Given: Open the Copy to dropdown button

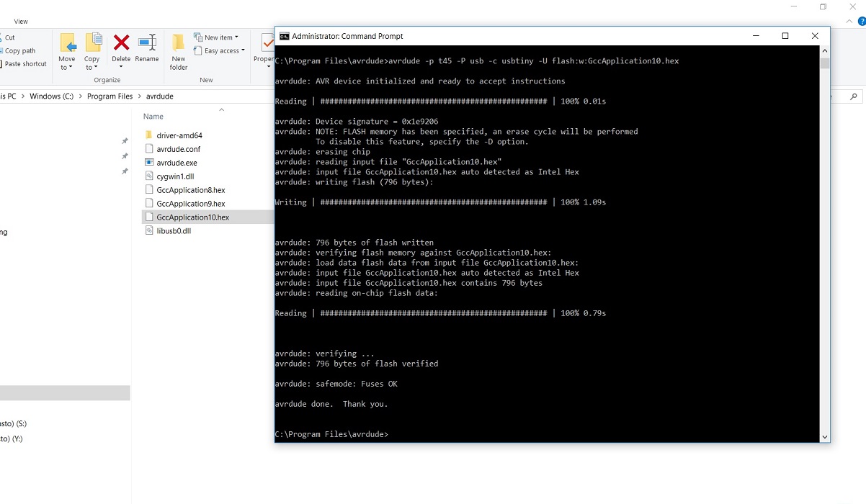Looking at the screenshot, I should [x=92, y=52].
